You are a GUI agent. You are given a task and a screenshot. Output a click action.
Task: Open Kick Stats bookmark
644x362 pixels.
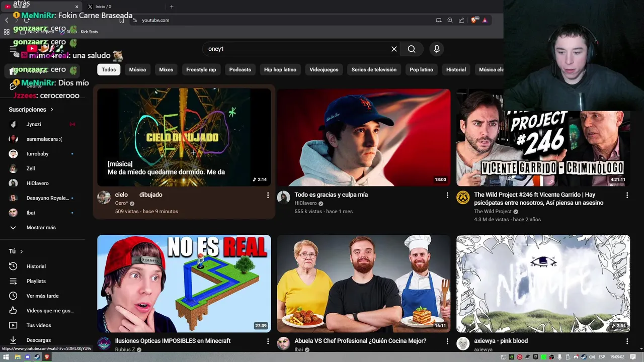[x=78, y=32]
